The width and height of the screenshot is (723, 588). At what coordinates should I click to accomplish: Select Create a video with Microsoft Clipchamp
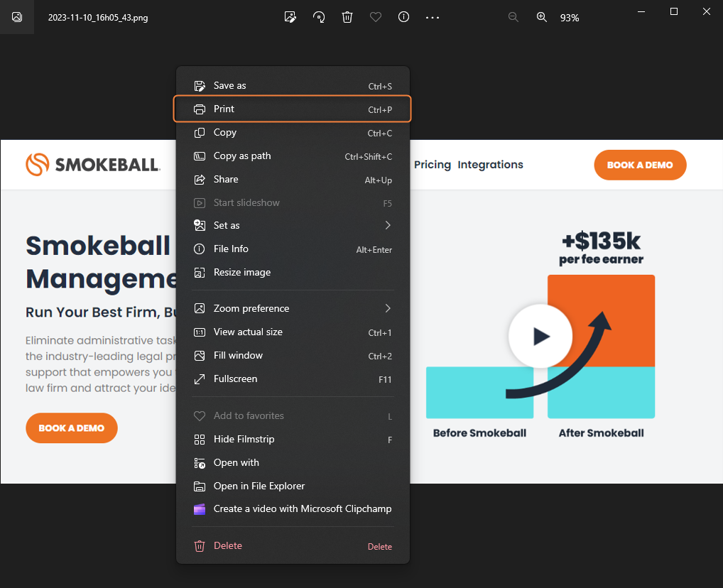coord(293,509)
